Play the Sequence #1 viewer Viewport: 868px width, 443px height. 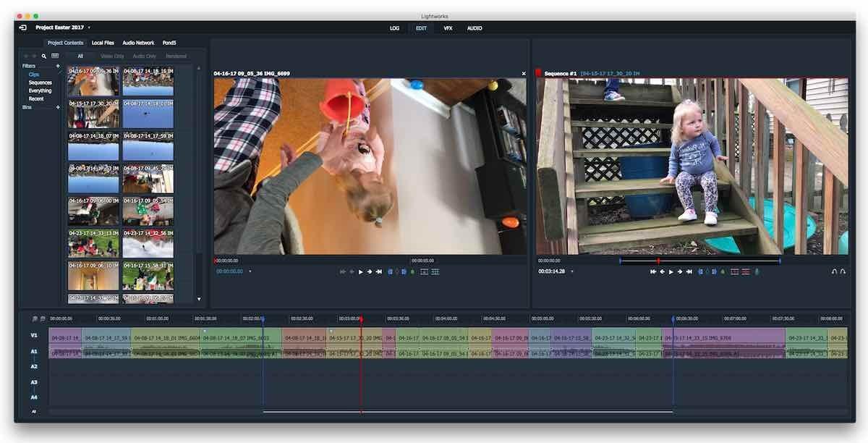click(671, 271)
